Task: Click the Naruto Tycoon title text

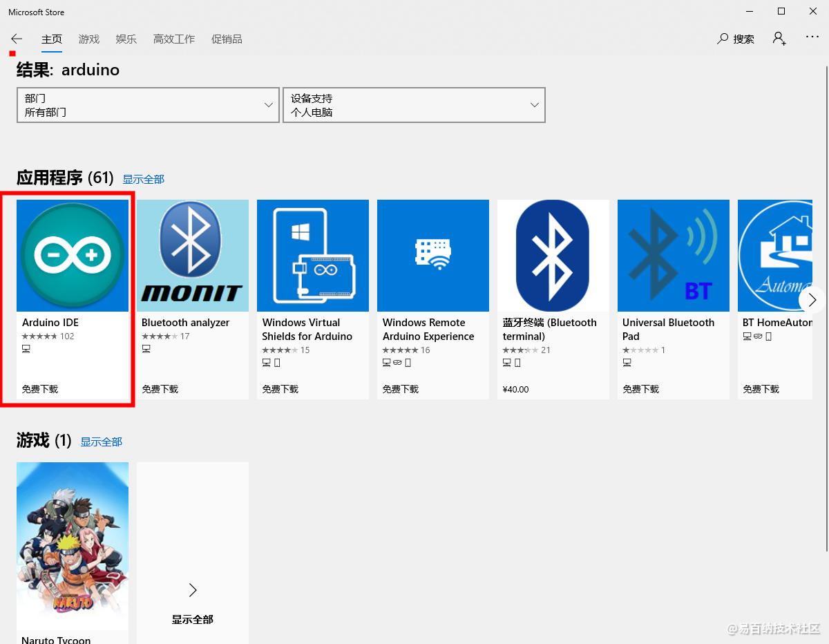Action: point(56,639)
